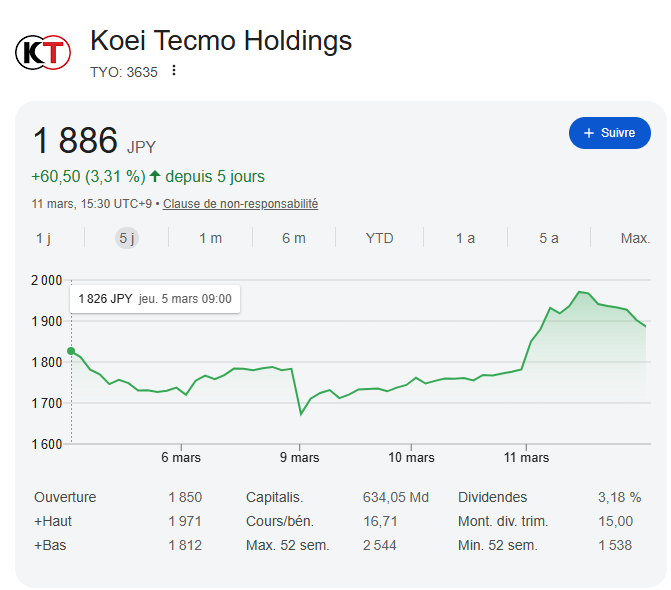Click the Capitalis. label
The height and width of the screenshot is (590, 671).
click(274, 497)
